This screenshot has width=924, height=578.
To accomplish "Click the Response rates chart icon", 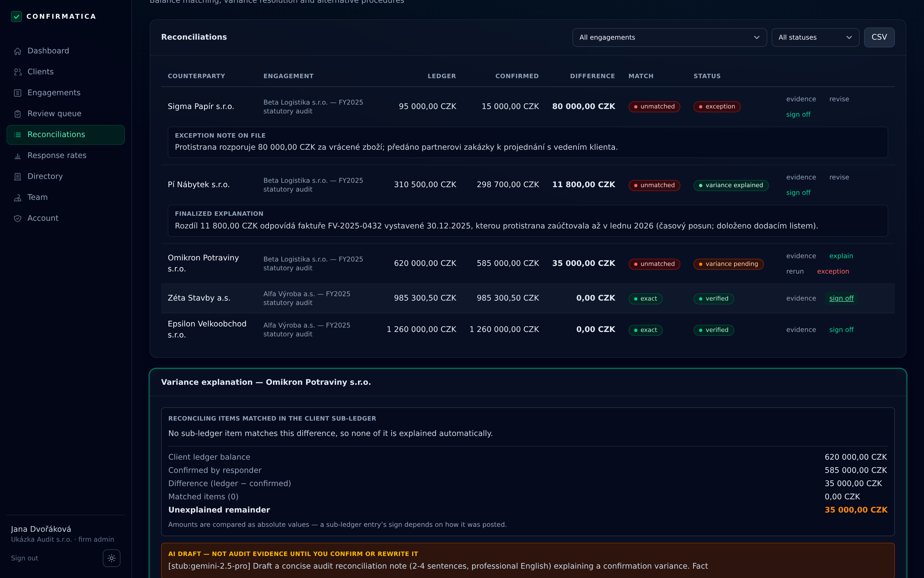I will point(18,156).
